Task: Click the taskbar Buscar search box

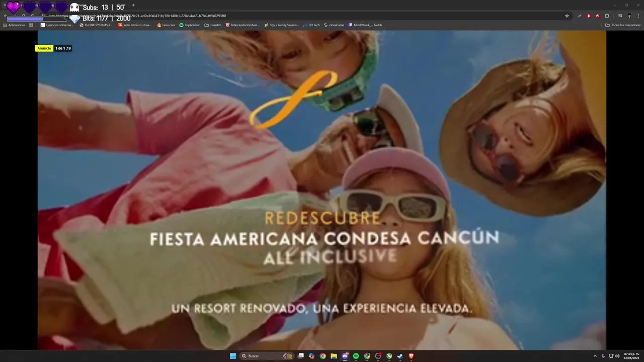Action: point(267,356)
